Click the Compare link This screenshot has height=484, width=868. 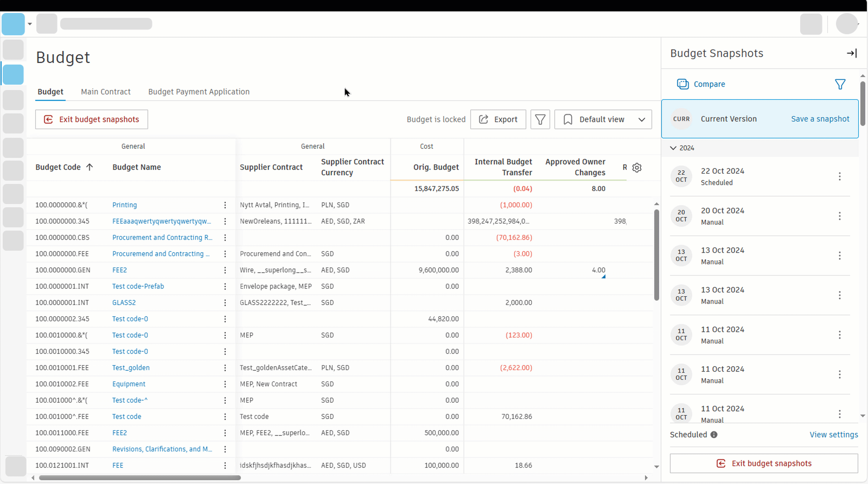tap(709, 84)
